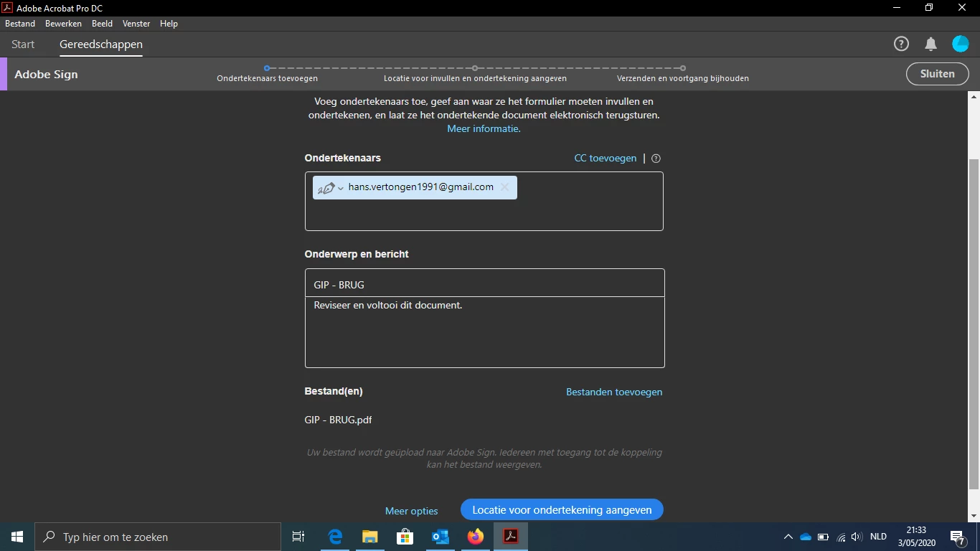This screenshot has width=980, height=551.
Task: Click the OneDrive tray icon
Action: (x=806, y=537)
